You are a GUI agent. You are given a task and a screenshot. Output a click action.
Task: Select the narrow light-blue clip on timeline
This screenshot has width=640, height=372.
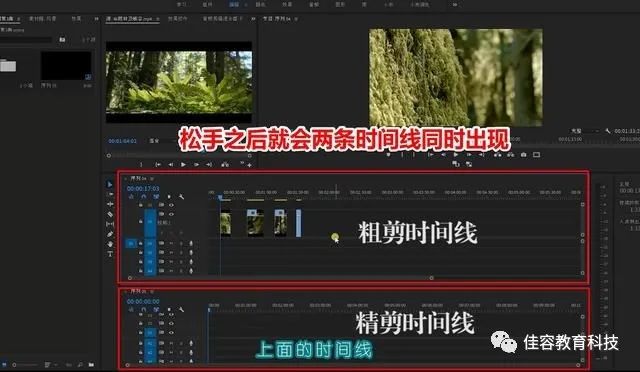pyautogui.click(x=298, y=223)
